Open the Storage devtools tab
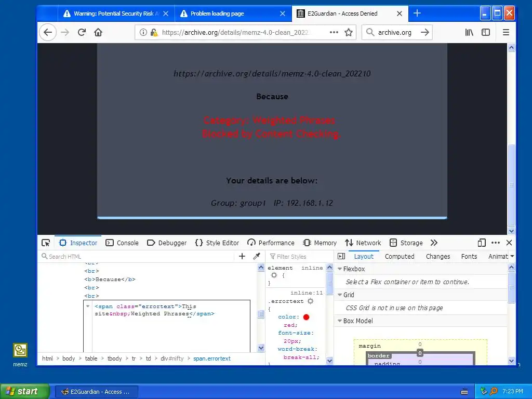 pos(406,243)
